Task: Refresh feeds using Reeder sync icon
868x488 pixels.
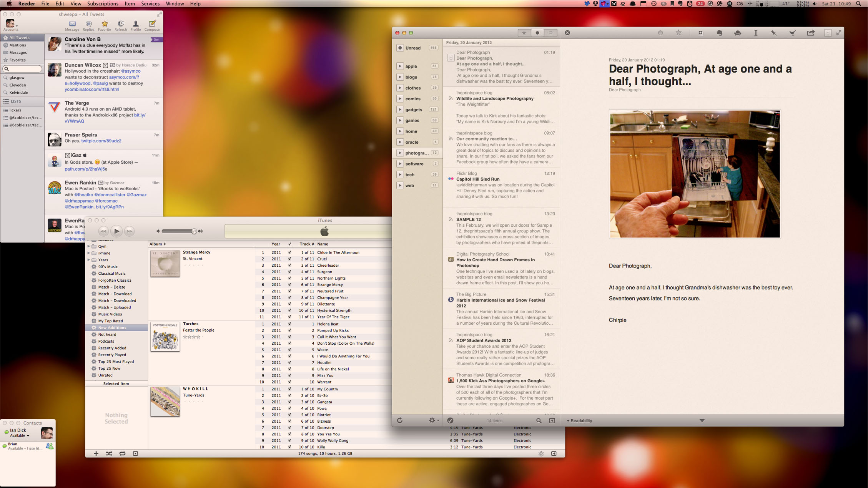Action: 400,420
